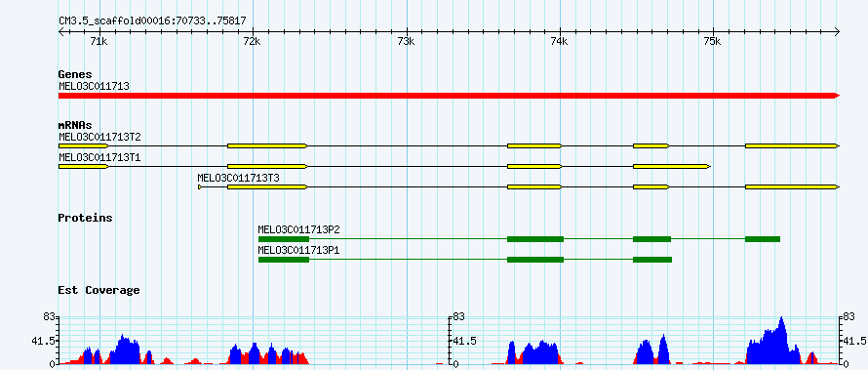
Task: Click the 74k ruler mark
Action: (x=560, y=42)
